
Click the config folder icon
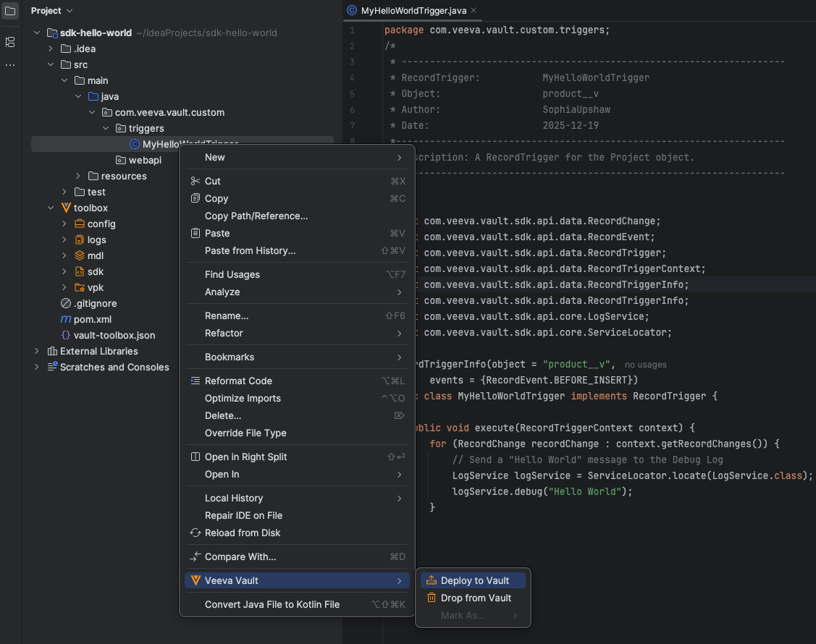pyautogui.click(x=80, y=224)
